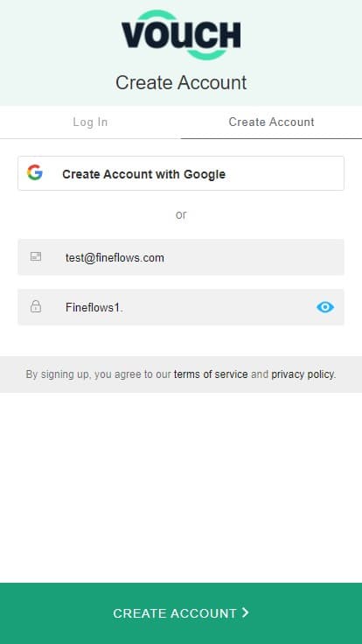Click the Create Account page heading
The image size is (362, 644).
pyautogui.click(x=181, y=82)
